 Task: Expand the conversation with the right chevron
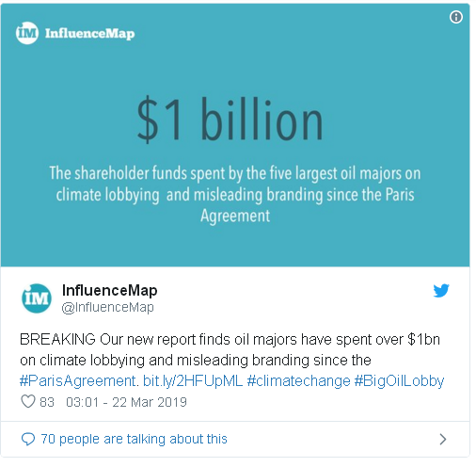(x=443, y=439)
